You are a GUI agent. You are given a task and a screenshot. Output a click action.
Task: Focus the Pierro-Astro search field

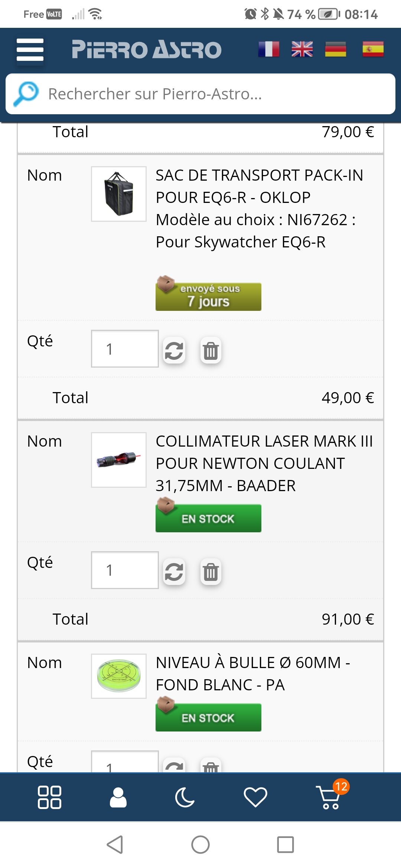pyautogui.click(x=215, y=94)
